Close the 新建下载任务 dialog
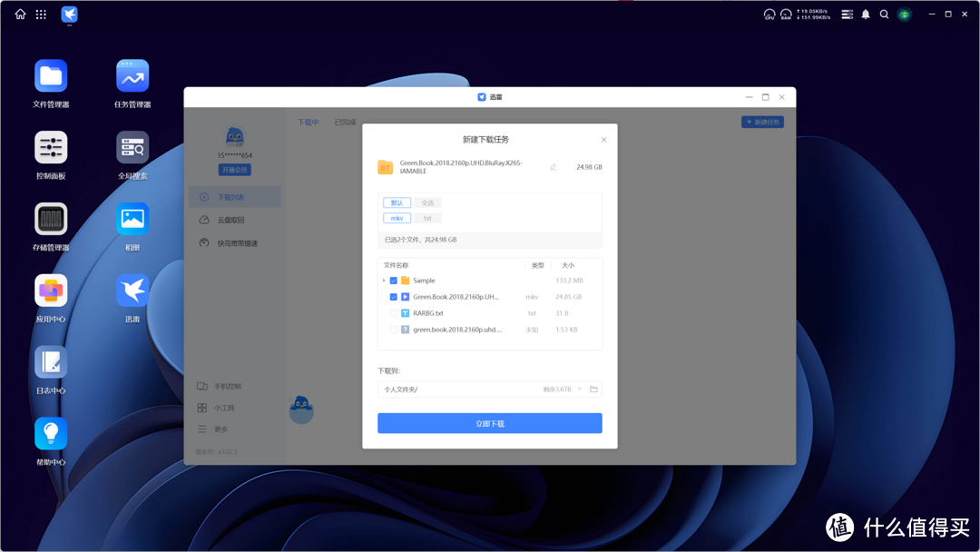 pos(603,140)
